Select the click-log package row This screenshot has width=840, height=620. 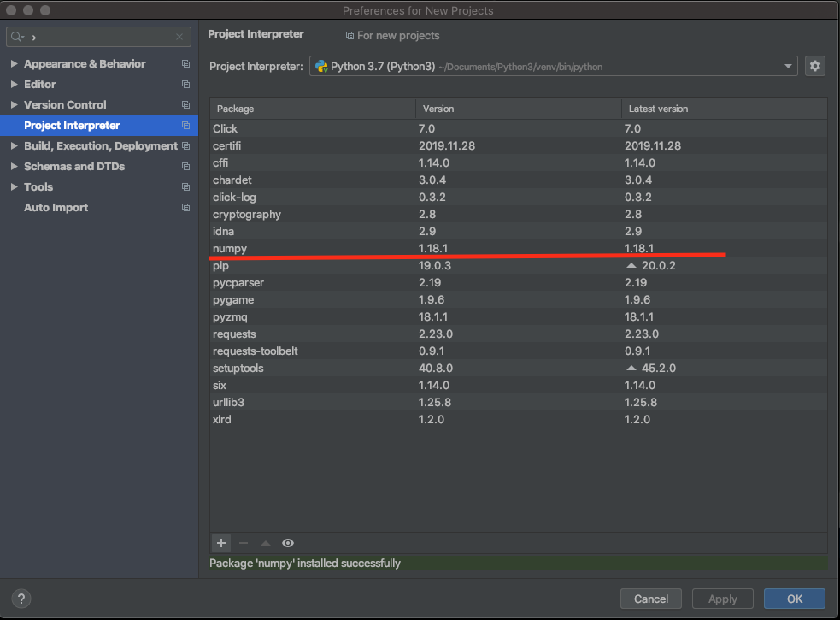coord(519,197)
